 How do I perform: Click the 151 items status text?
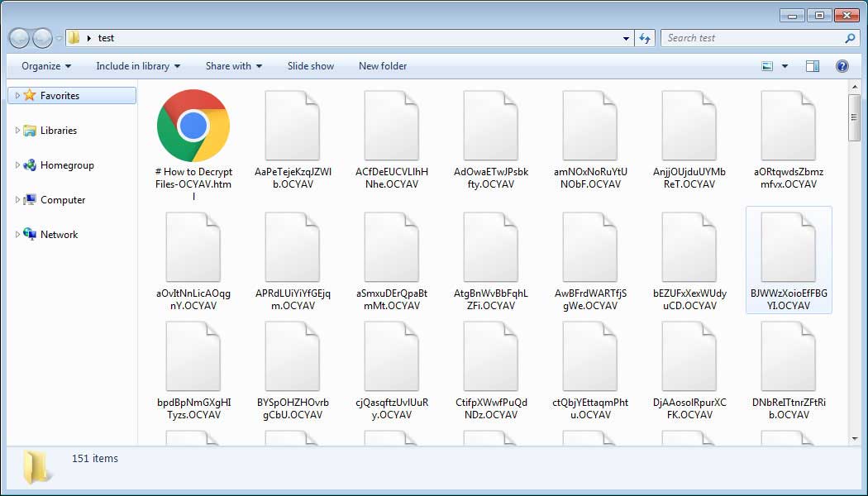[x=95, y=458]
